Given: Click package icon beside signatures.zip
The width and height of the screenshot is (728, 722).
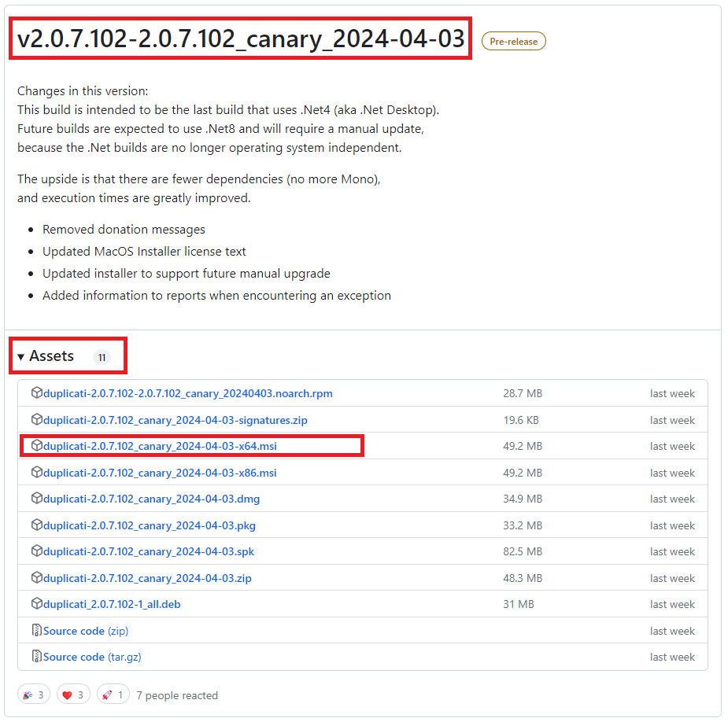Looking at the screenshot, I should click(x=37, y=419).
